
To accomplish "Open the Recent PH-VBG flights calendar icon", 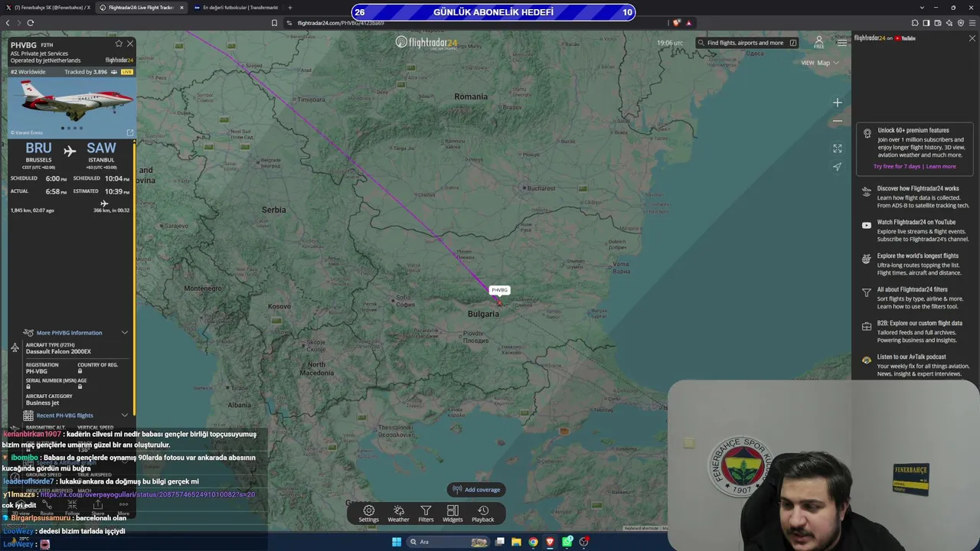I will coord(28,416).
